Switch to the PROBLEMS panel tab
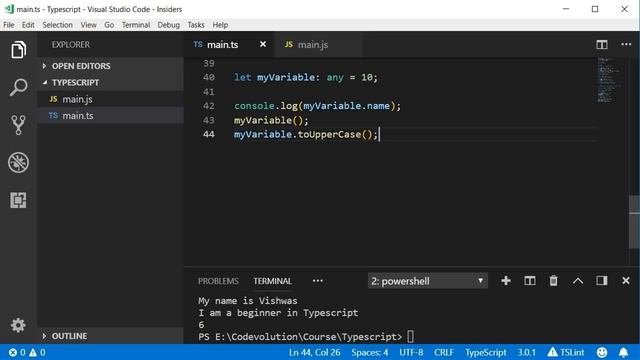 (x=218, y=281)
